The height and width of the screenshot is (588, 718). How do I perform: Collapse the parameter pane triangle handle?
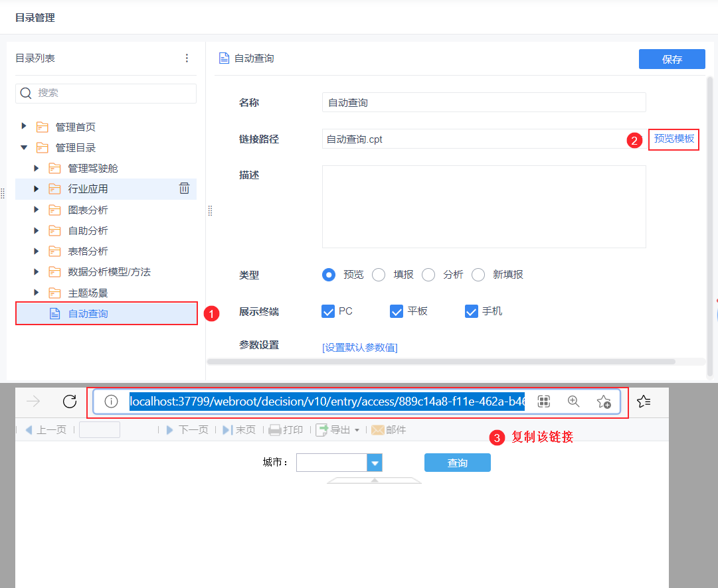pos(374,480)
